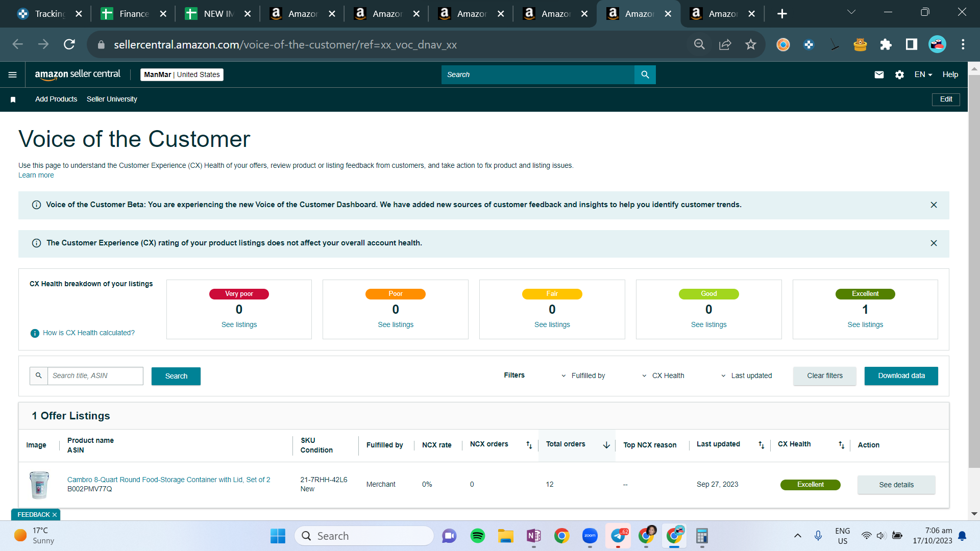Dismiss the CX rating account health banner
980x551 pixels.
click(x=934, y=243)
